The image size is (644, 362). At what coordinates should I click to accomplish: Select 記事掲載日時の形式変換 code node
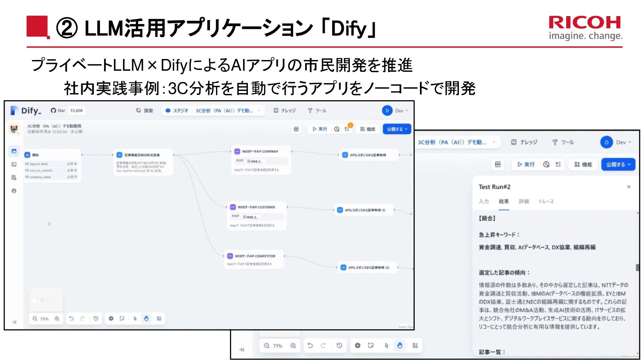(x=143, y=162)
